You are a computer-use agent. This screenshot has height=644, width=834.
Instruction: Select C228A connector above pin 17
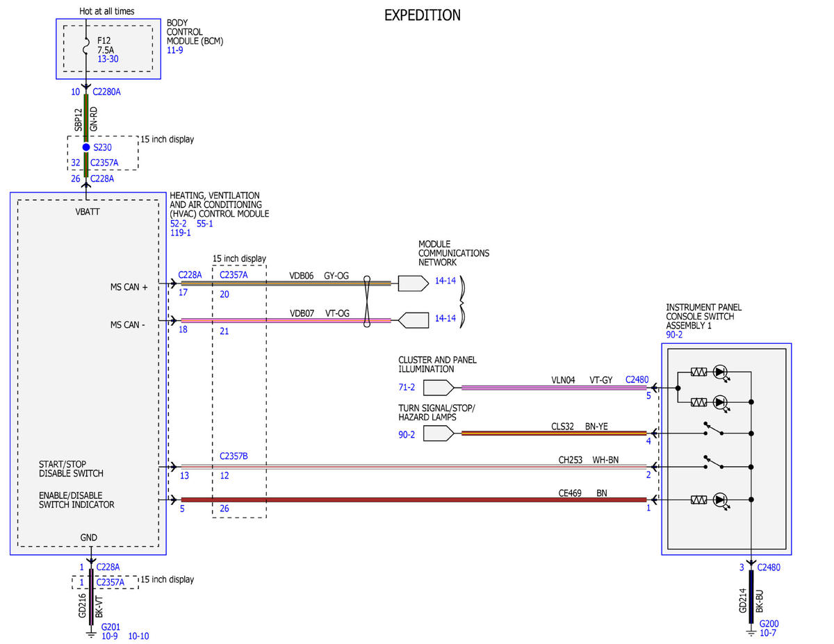coord(190,275)
